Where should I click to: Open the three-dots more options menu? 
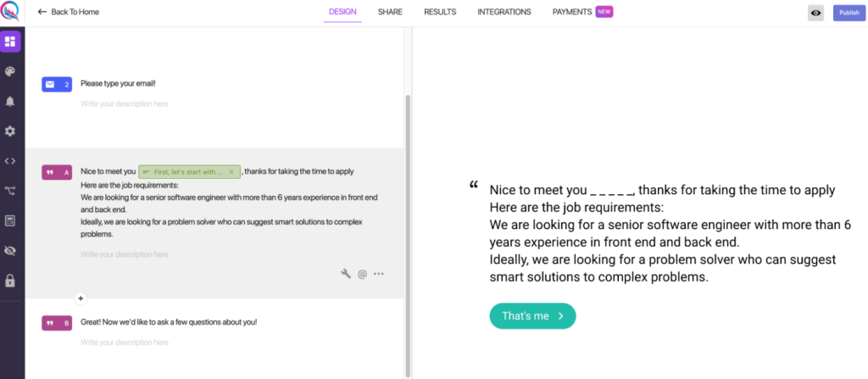[379, 274]
